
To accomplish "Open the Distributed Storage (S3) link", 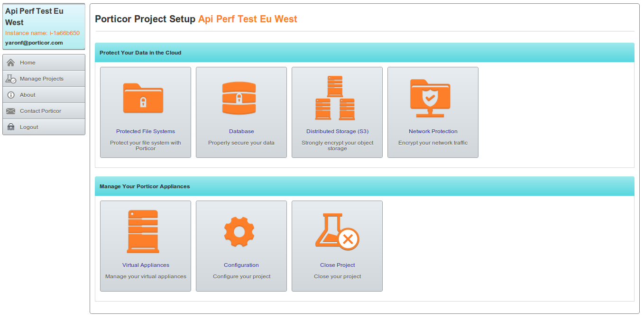I will (x=337, y=131).
